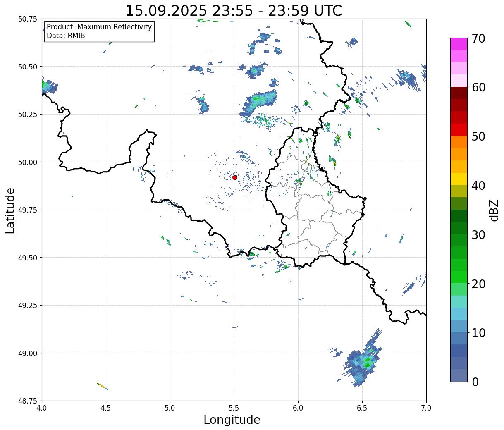Pick the grey-blue swatch at colorbar bottom
Image resolution: width=504 pixels, height=430 pixels.
459,375
